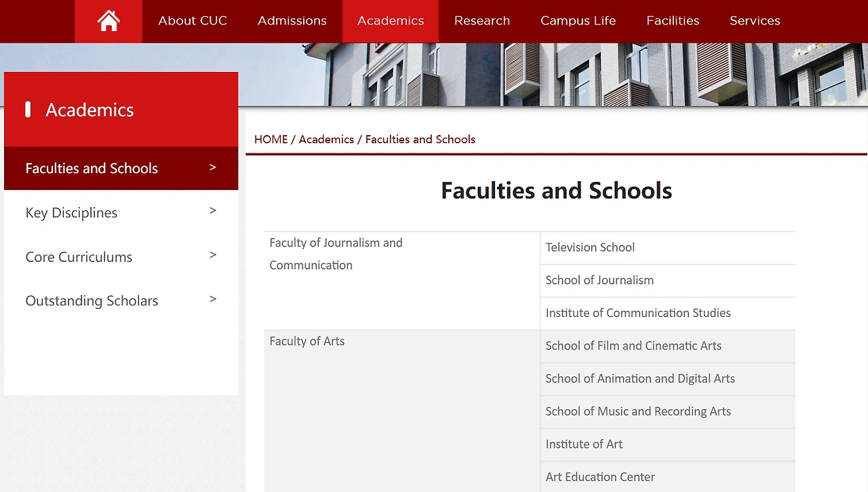Open the Services menu
This screenshot has width=868, height=492.
pyautogui.click(x=755, y=21)
